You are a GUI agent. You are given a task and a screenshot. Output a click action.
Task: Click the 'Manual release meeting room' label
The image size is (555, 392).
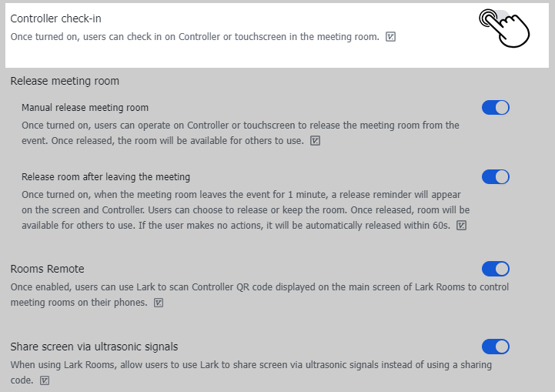pos(85,108)
